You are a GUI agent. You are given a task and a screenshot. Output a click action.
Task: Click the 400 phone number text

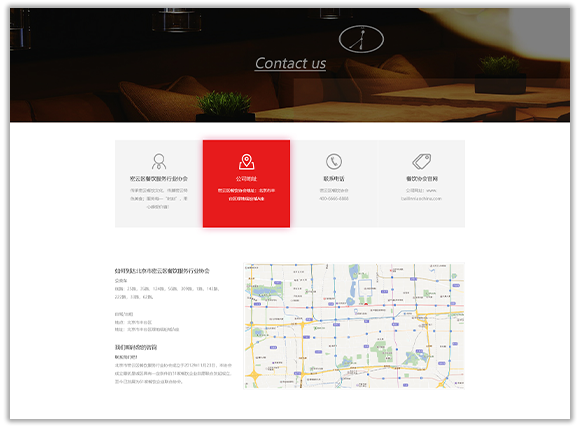(x=334, y=199)
